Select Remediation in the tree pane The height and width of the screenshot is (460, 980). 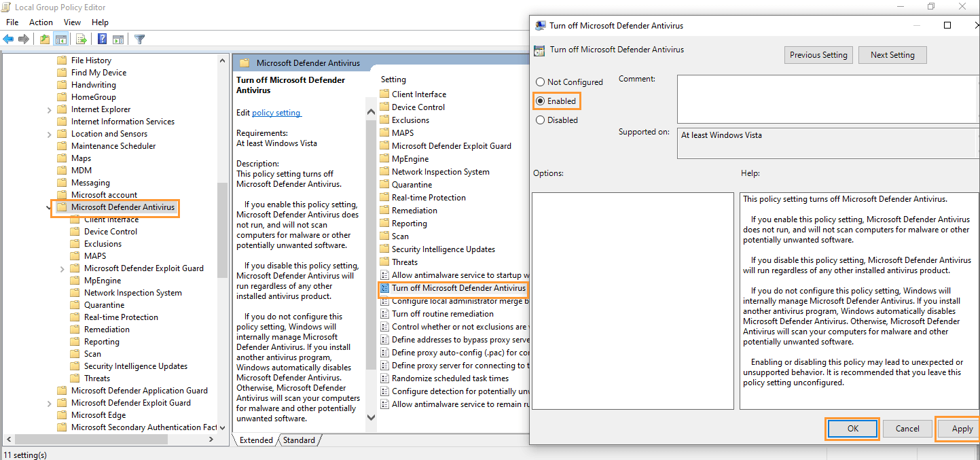107,330
